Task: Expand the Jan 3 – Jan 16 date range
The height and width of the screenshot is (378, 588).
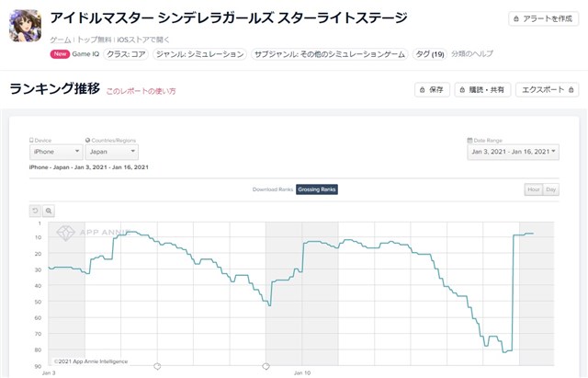Action: click(x=513, y=152)
